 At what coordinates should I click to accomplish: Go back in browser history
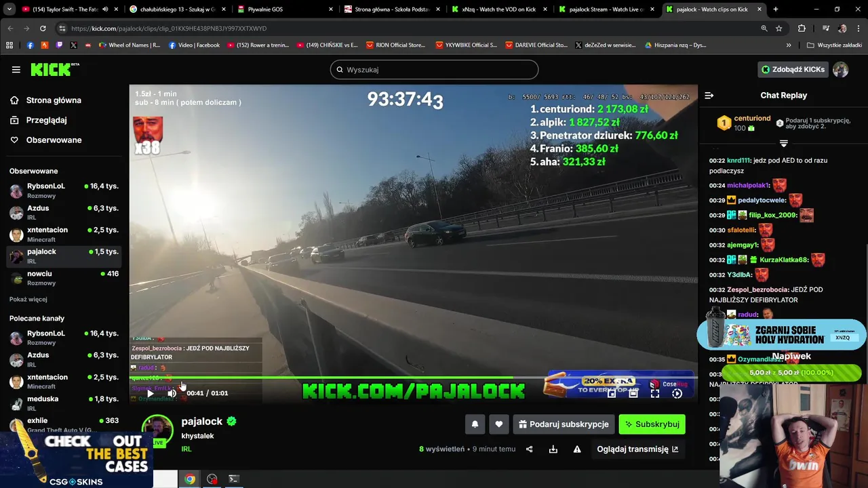(x=10, y=28)
